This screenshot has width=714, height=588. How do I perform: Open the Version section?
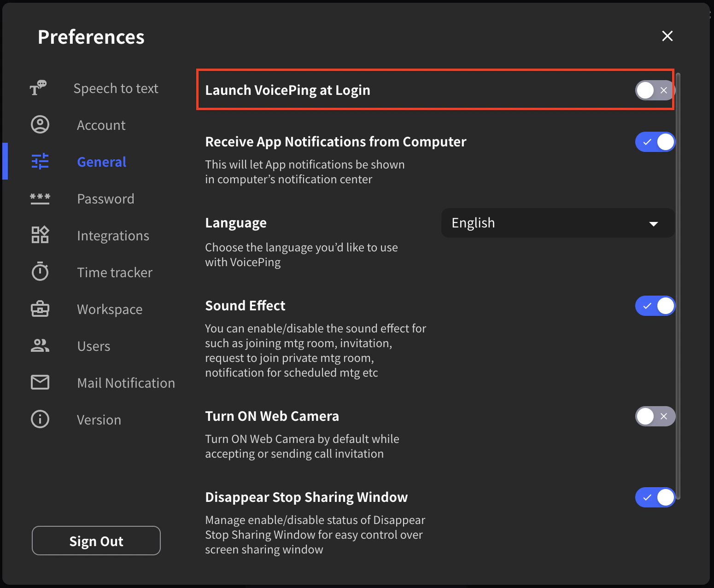(99, 419)
